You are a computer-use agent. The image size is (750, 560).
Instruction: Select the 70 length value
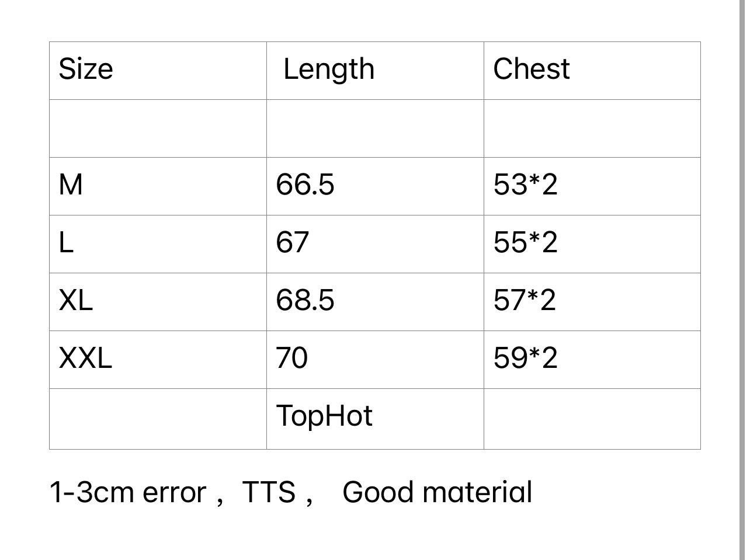click(x=291, y=359)
